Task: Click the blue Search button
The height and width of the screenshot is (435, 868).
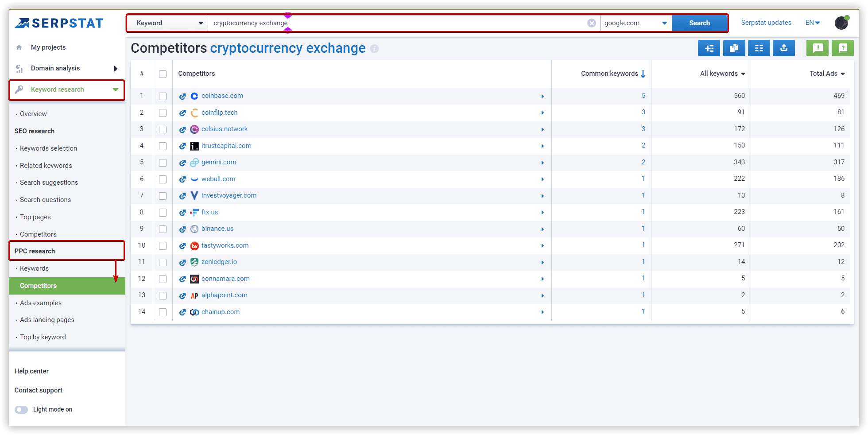Action: coord(700,23)
